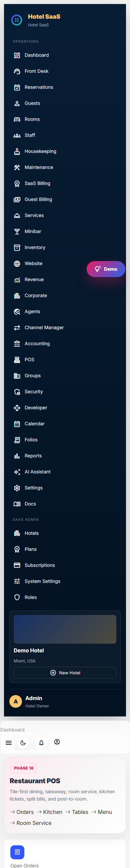
Task: Click the Security shield-lock icon
Action: [17, 392]
